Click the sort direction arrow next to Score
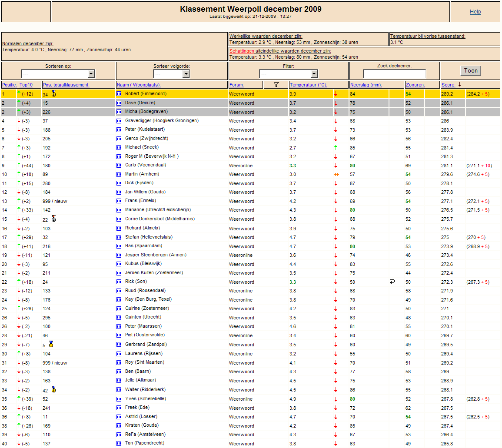This screenshot has height=448, width=502. [460, 85]
